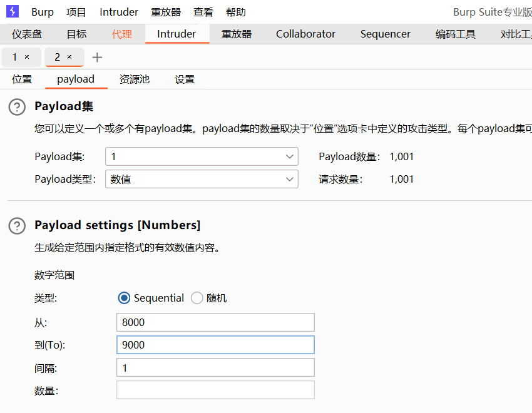Switch to the 目标 tab
532x413 pixels.
77,34
